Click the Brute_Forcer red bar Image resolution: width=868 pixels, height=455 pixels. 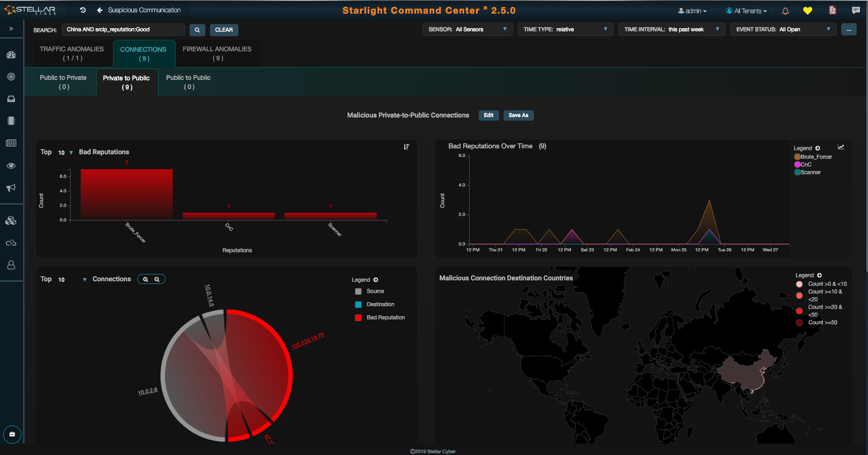pyautogui.click(x=126, y=195)
